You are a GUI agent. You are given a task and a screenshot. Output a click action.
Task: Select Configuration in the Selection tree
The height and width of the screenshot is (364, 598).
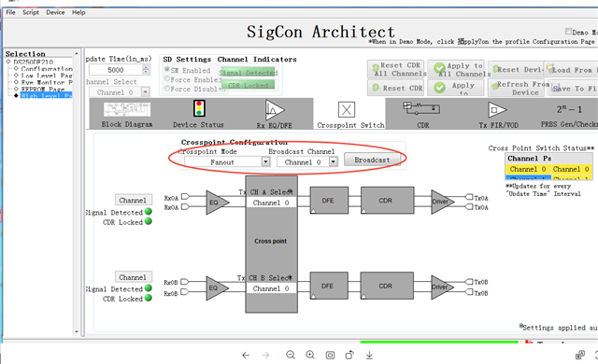[47, 68]
